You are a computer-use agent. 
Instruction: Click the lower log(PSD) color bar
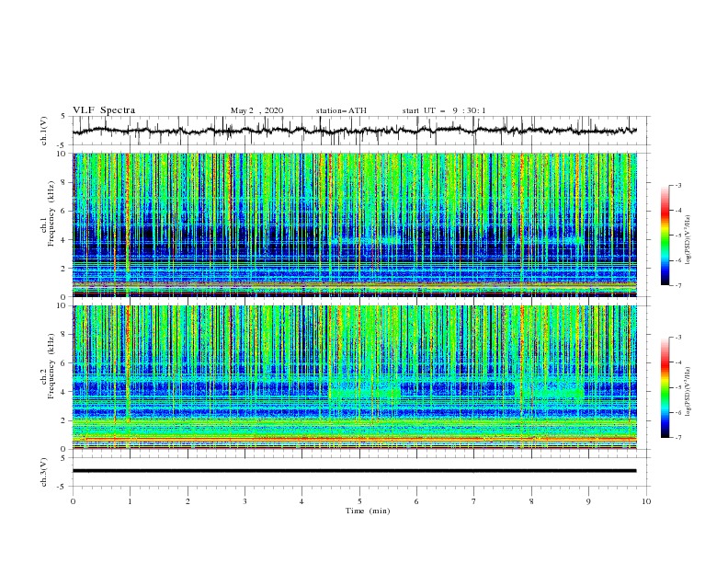[x=665, y=387]
